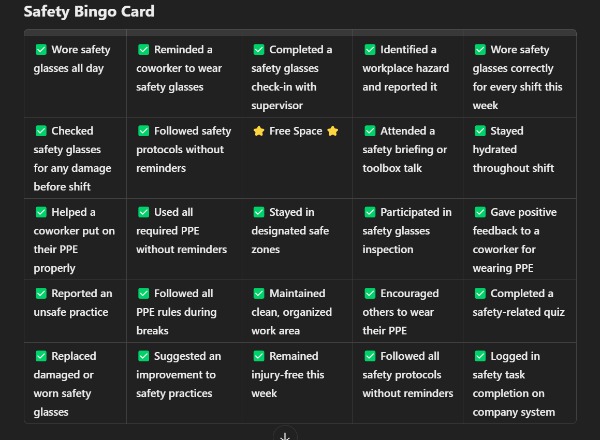Click the left star in Free Space
600x440 pixels.
(x=259, y=131)
